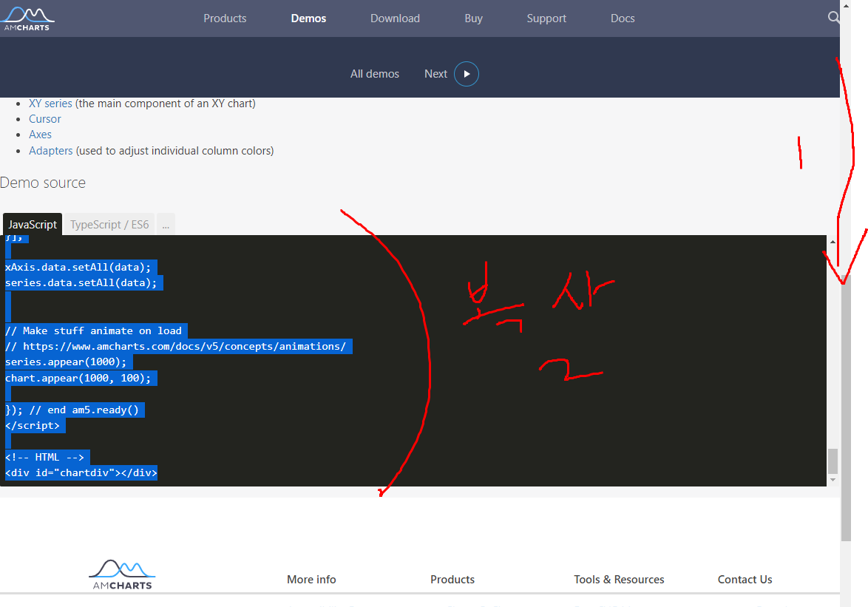Click the footer 'Contact Us' heading

tap(745, 580)
